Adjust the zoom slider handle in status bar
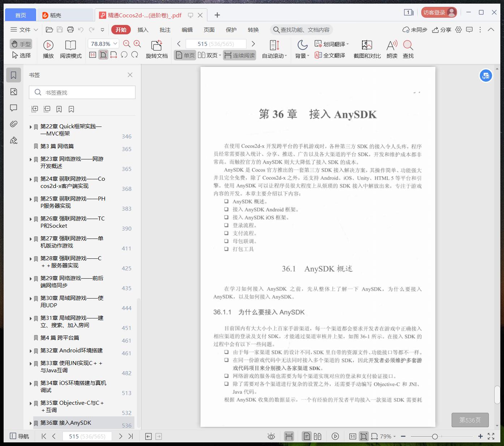The height and width of the screenshot is (446, 504). [x=435, y=436]
